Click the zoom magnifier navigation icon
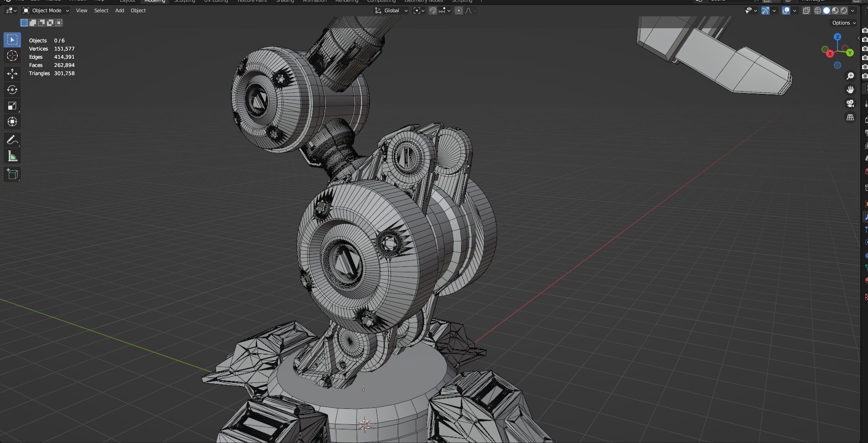This screenshot has width=868, height=443. 850,76
